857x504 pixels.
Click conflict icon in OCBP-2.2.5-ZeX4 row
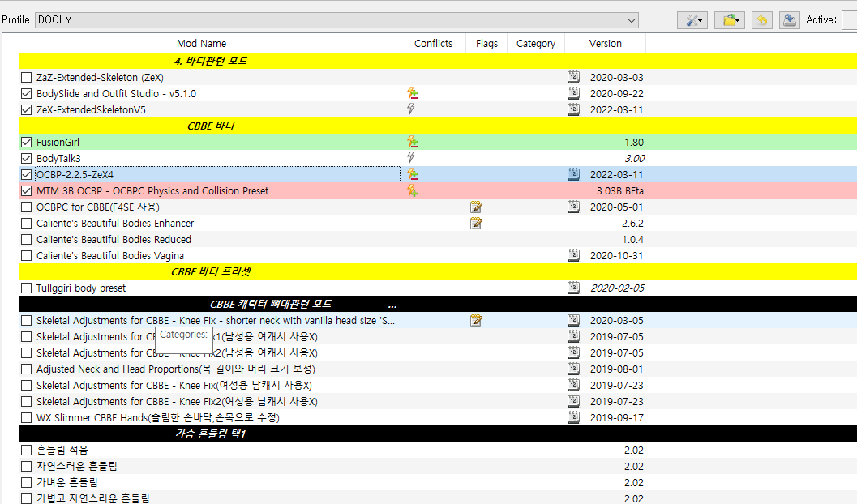coord(412,174)
